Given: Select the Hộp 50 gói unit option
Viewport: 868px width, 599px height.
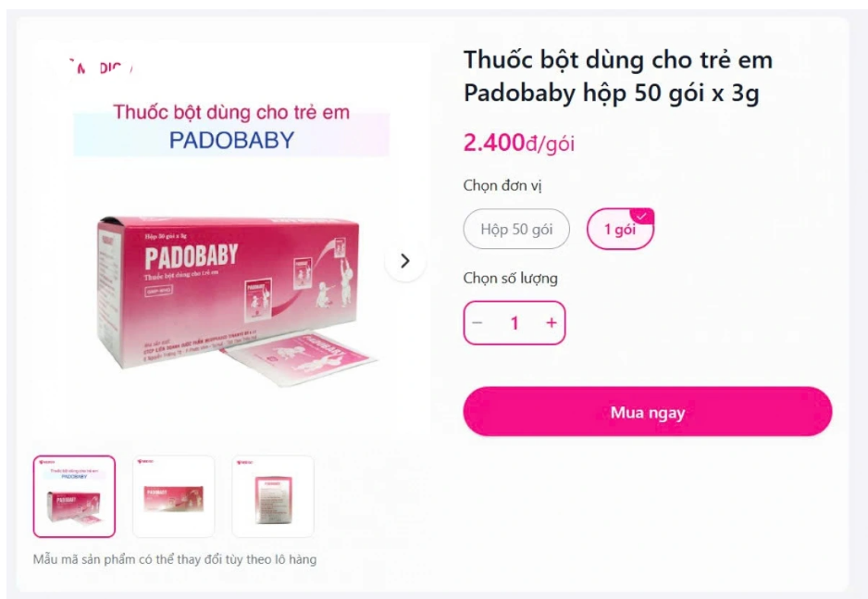Looking at the screenshot, I should coord(516,229).
